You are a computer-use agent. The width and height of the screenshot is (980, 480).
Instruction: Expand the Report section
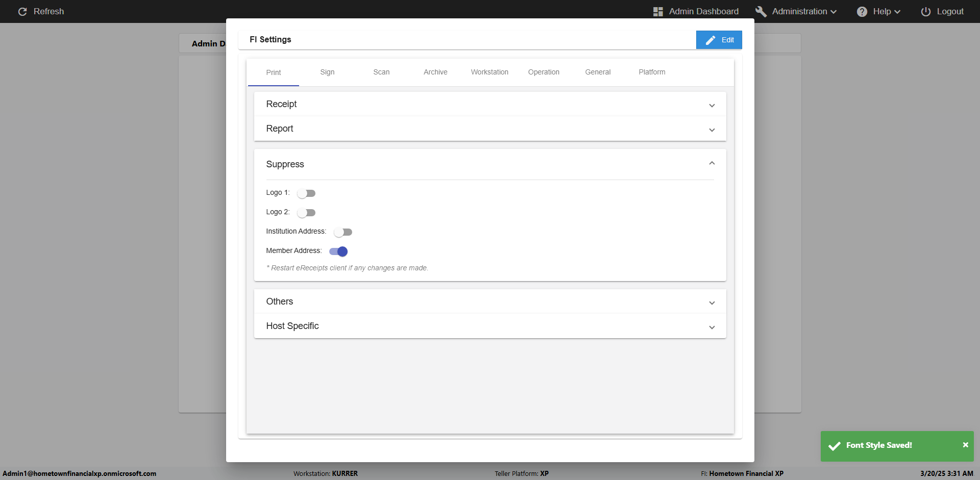712,130
